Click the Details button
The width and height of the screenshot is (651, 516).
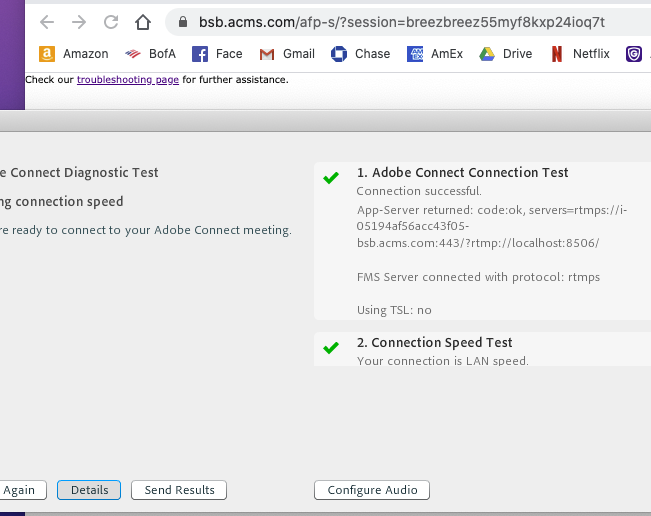[89, 490]
